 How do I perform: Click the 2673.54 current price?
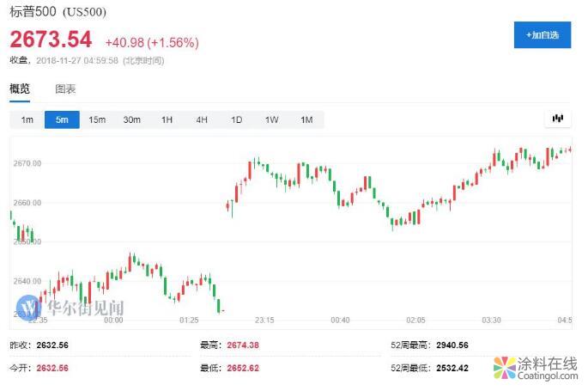[51, 40]
